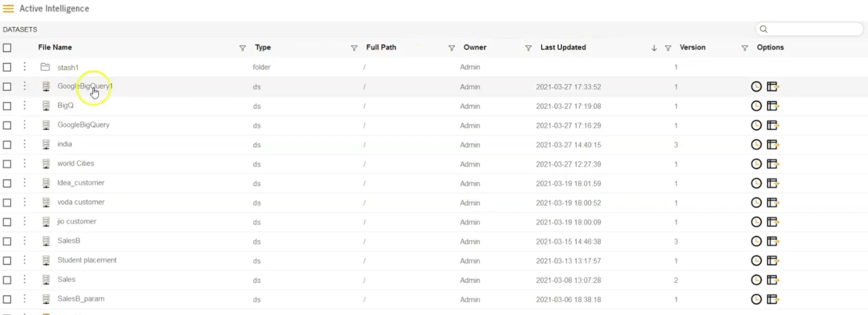
Task: Click the export table icon for voda customer
Action: click(x=773, y=202)
